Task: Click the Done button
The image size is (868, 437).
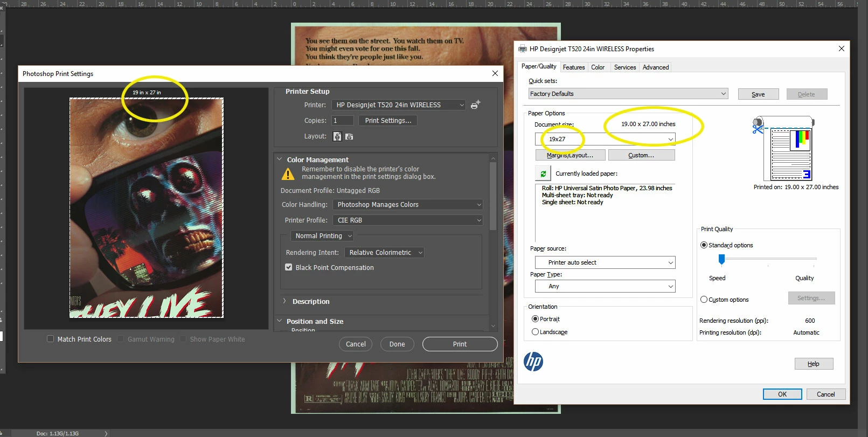Action: pyautogui.click(x=397, y=344)
